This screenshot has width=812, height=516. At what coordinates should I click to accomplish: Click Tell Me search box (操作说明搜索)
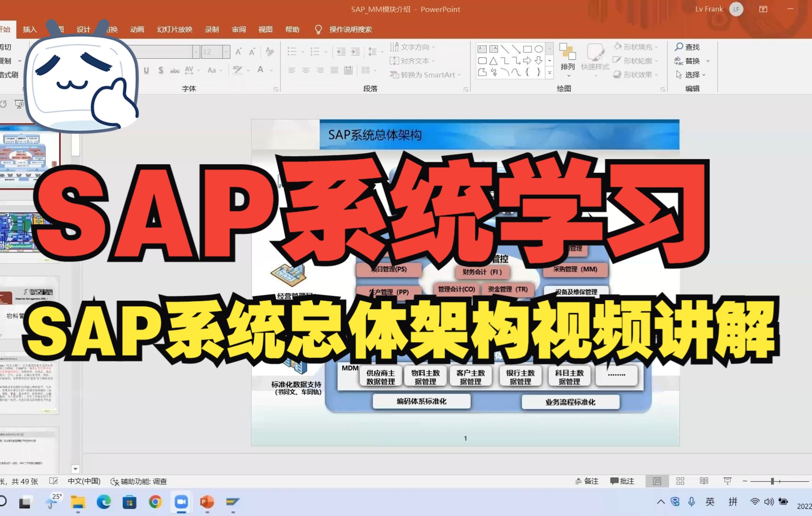point(350,30)
